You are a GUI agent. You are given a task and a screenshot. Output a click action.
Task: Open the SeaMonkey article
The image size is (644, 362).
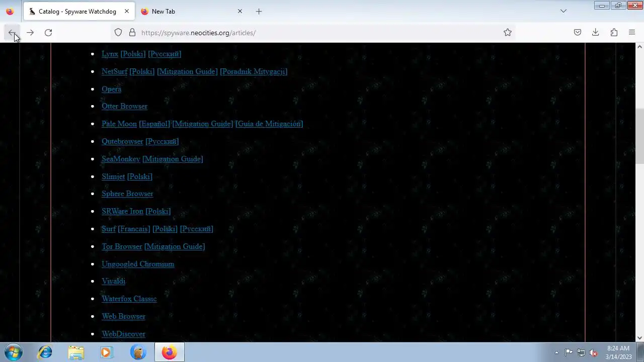pos(121,159)
